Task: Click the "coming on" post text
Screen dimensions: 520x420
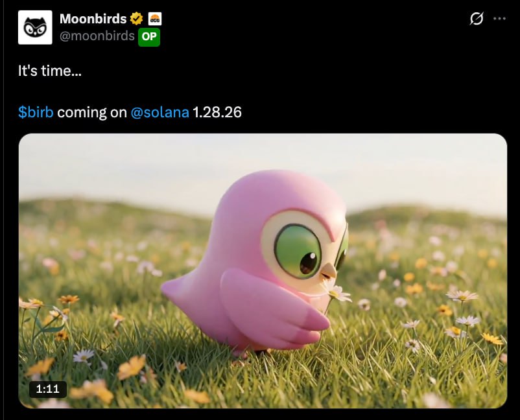Action: (92, 113)
